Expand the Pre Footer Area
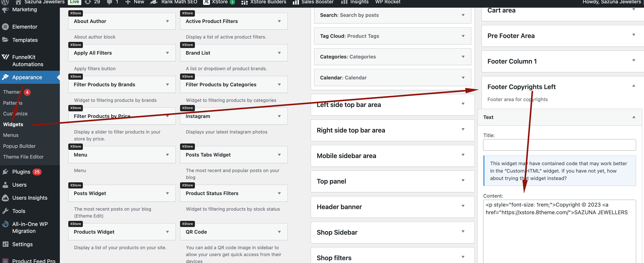Viewport: 644px width, 263px height. [634, 35]
